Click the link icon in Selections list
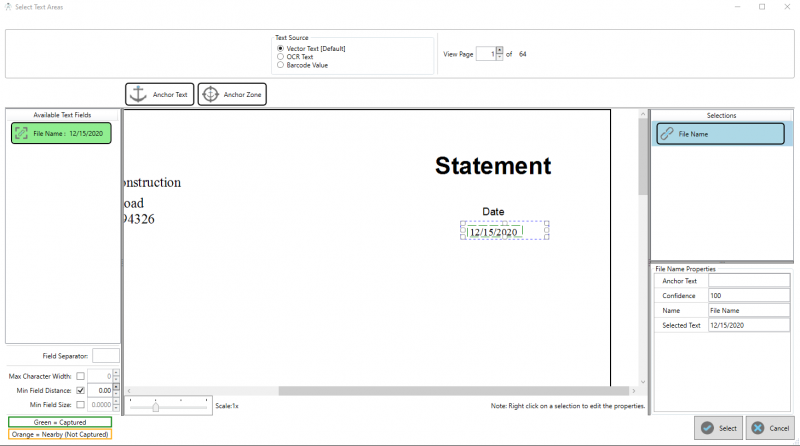800x446 pixels. [666, 133]
